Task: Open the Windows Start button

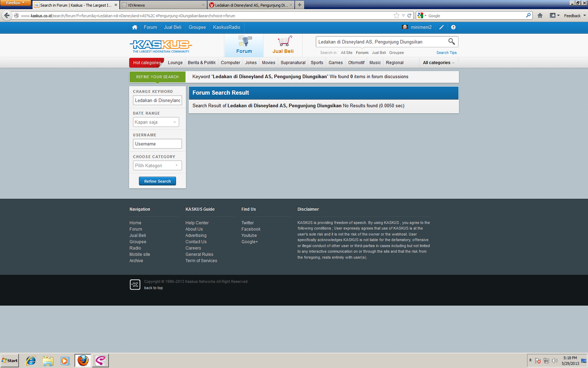Action: tap(10, 361)
